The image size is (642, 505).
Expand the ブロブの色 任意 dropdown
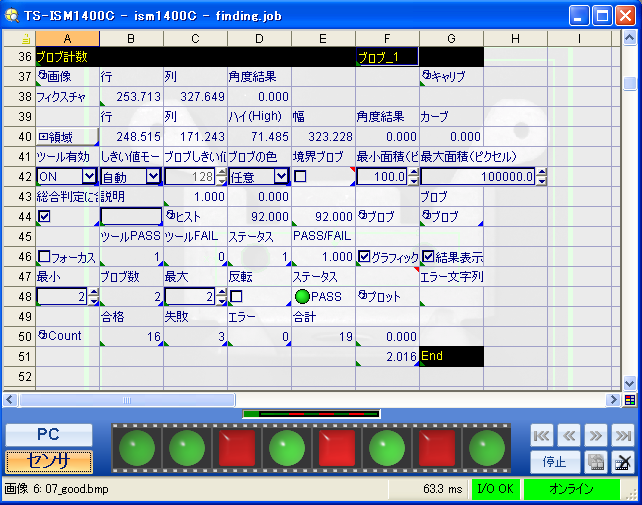(x=281, y=177)
